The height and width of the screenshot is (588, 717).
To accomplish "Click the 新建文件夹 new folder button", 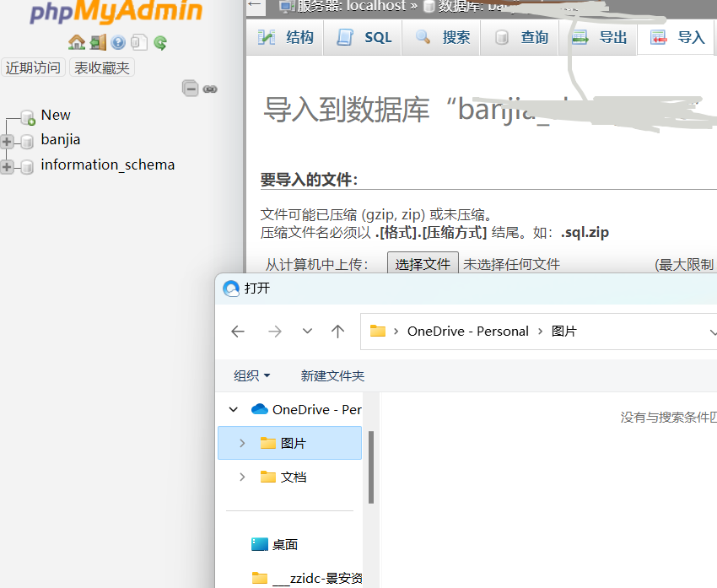I will [332, 375].
